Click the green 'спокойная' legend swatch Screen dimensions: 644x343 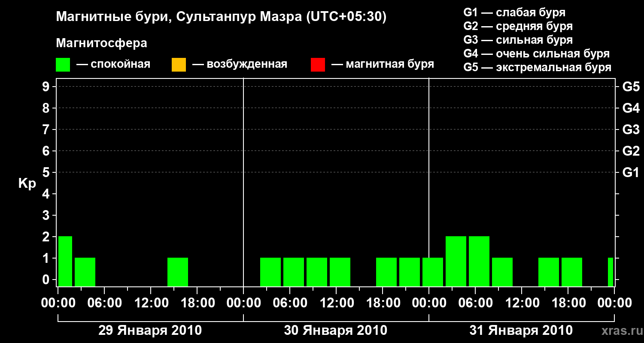click(63, 65)
